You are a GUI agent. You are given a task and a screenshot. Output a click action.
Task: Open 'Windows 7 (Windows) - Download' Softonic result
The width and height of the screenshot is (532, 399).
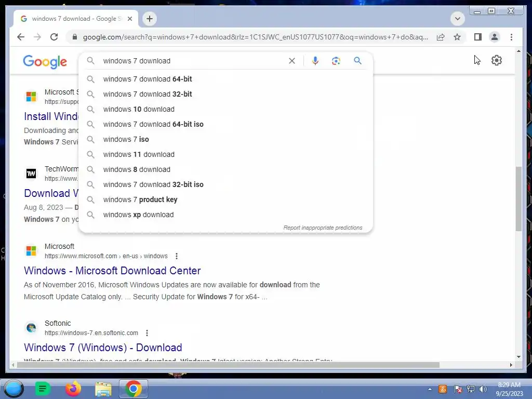(x=103, y=348)
